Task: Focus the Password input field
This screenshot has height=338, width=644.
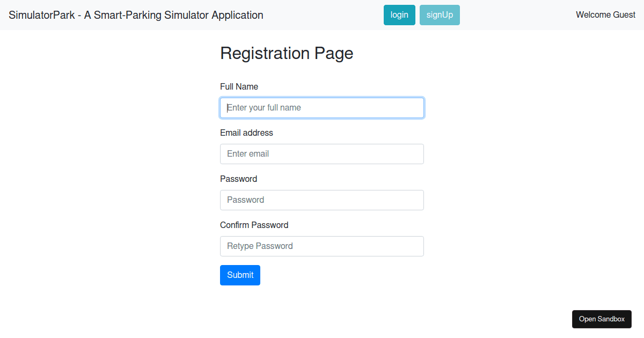Action: tap(322, 200)
